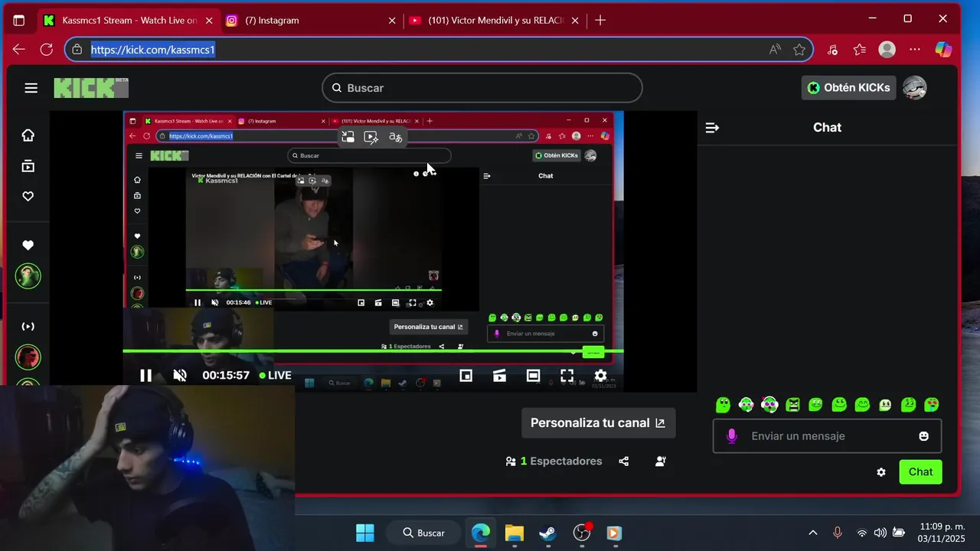The image size is (980, 551).
Task: Open Edge tab actions menu
Action: click(x=19, y=21)
